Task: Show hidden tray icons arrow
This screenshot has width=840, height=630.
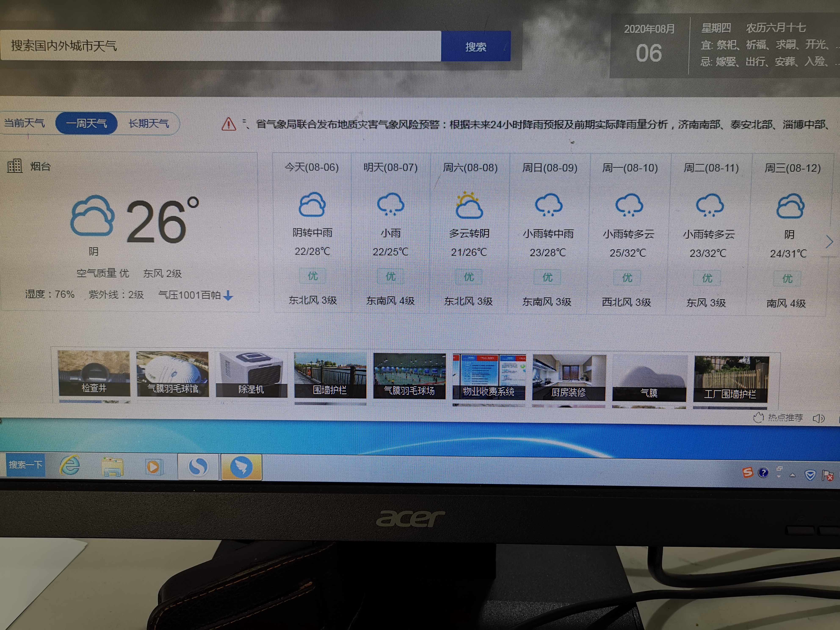Action: pyautogui.click(x=793, y=475)
